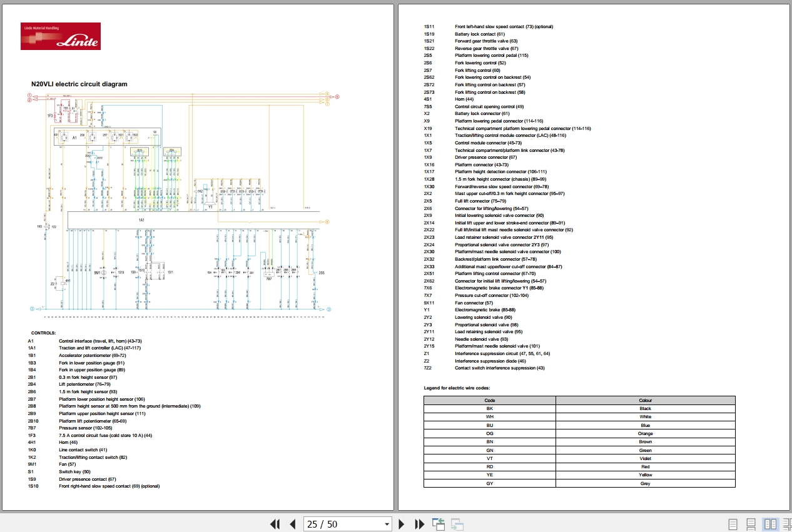Click the Linde logo on the page
Viewport: 792px width, 532px height.
[x=61, y=36]
